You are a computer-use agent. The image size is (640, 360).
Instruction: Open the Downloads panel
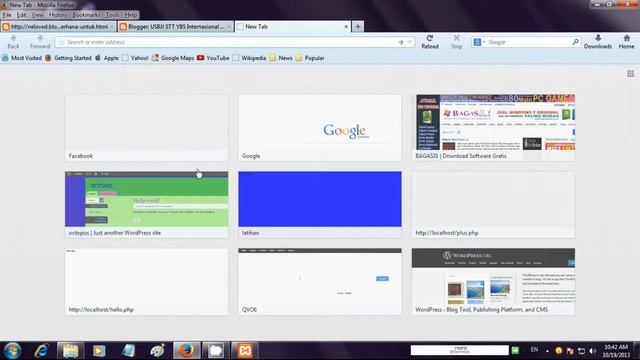(x=598, y=42)
